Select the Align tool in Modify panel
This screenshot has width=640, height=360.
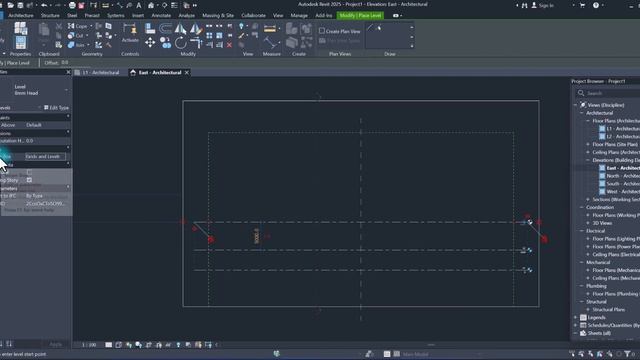pos(150,28)
